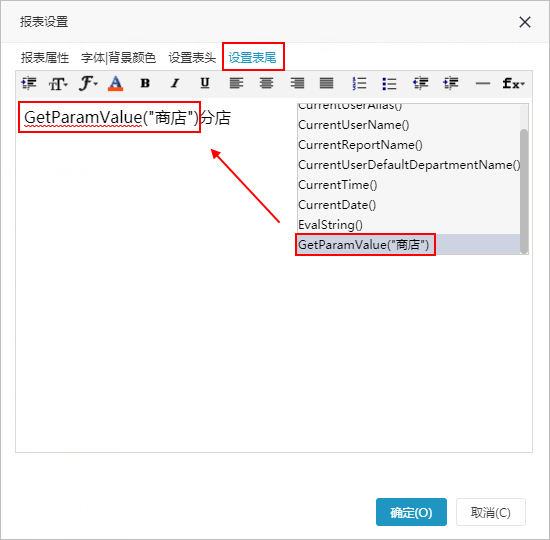Click the 确定(O) button
Image resolution: width=550 pixels, height=540 pixels.
(x=411, y=512)
